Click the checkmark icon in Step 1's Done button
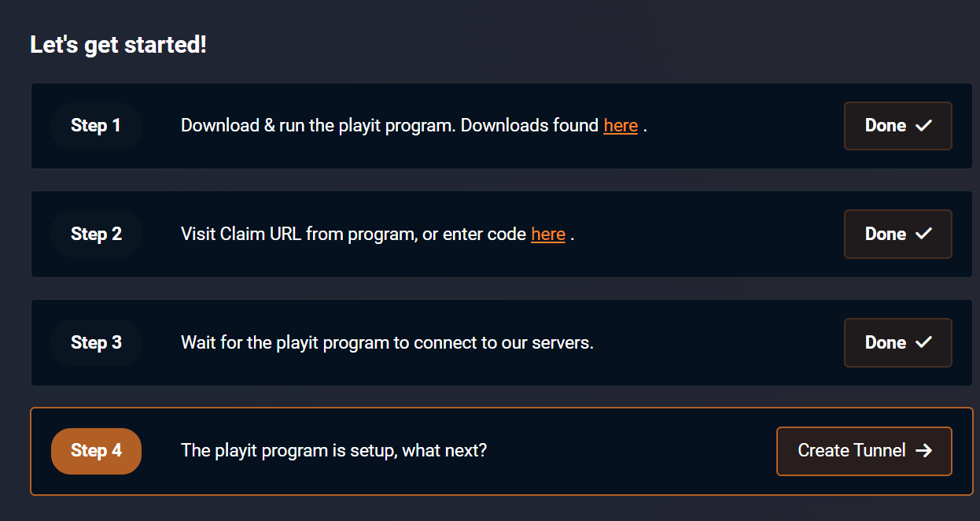The image size is (980, 521). coord(924,126)
